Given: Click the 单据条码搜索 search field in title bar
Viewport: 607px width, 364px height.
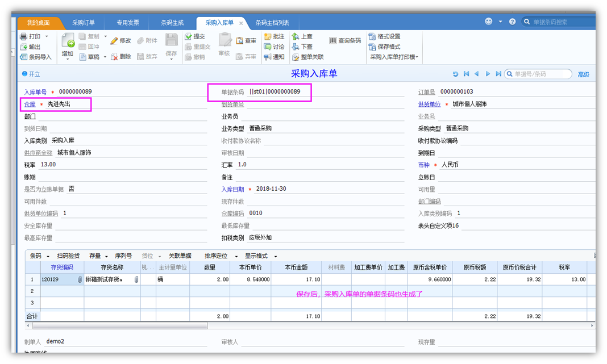Looking at the screenshot, I should [559, 22].
